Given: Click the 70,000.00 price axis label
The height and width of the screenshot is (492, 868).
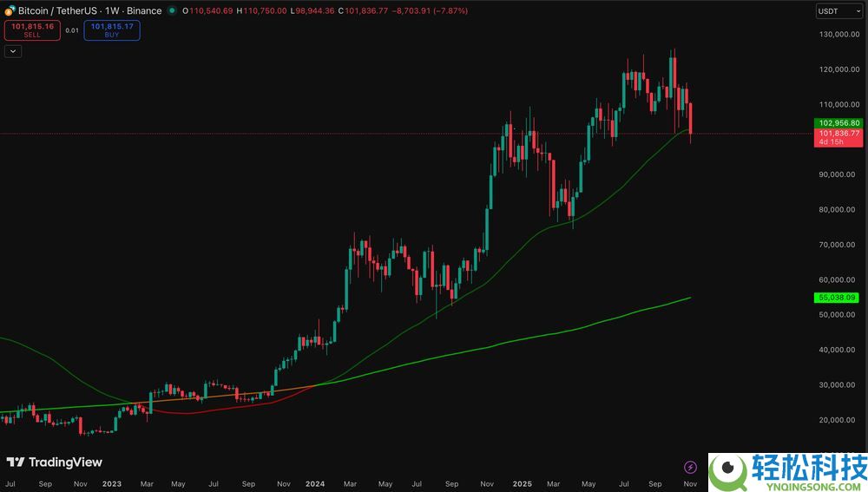Looking at the screenshot, I should 837,245.
